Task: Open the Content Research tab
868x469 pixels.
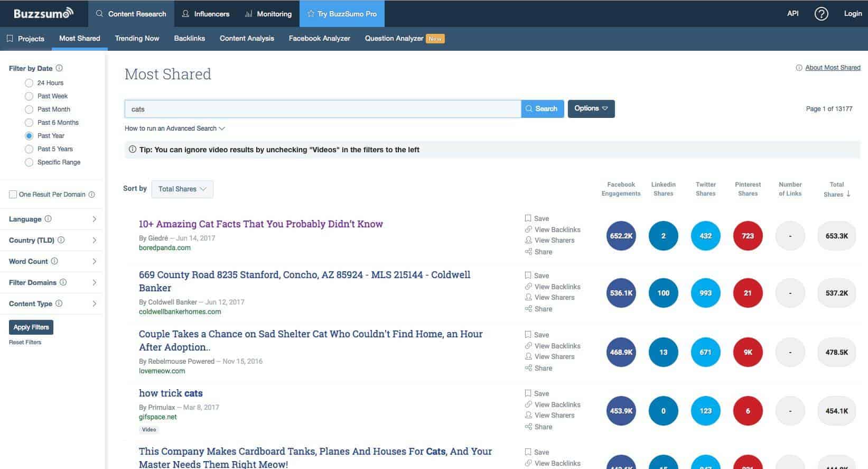Action: coord(131,14)
